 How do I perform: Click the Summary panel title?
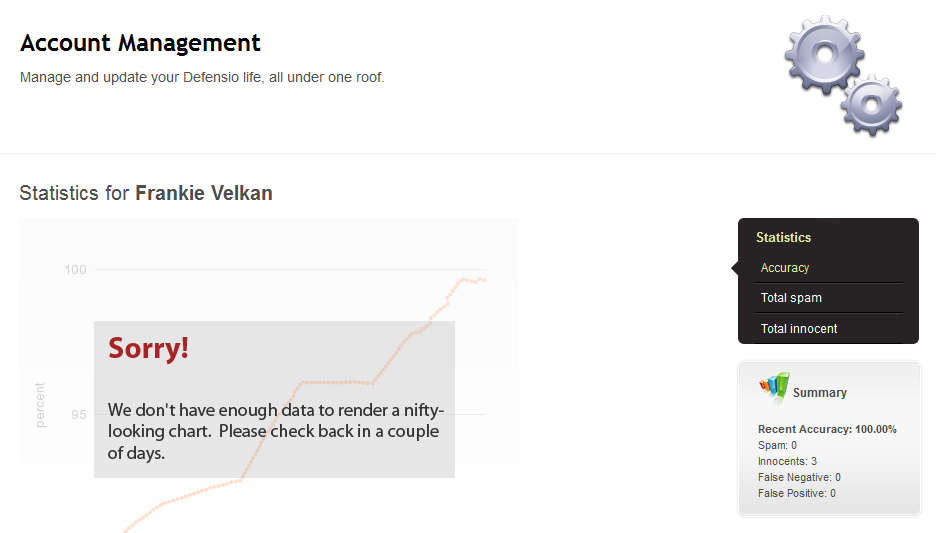coord(819,393)
